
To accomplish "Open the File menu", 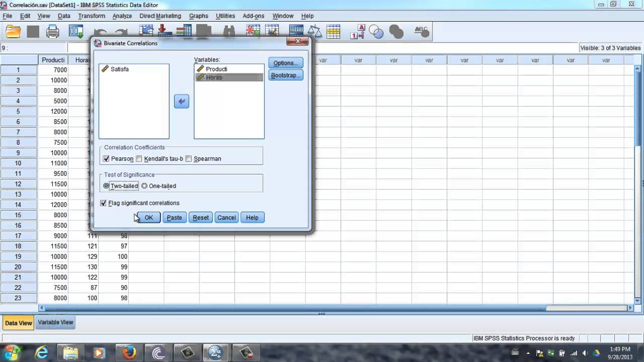I will point(7,16).
